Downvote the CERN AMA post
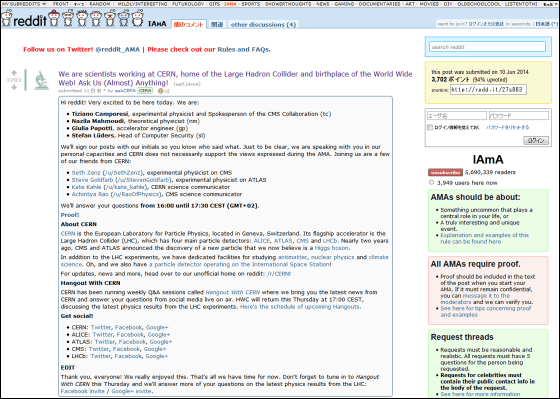 (14, 87)
